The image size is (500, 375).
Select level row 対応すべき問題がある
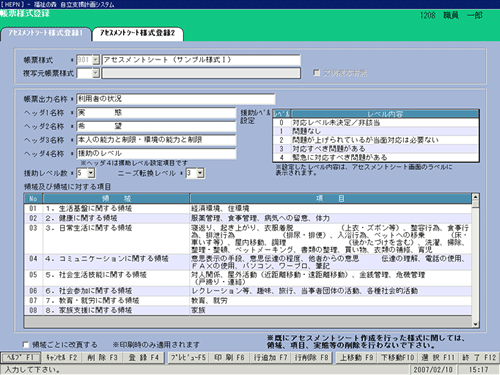376,149
